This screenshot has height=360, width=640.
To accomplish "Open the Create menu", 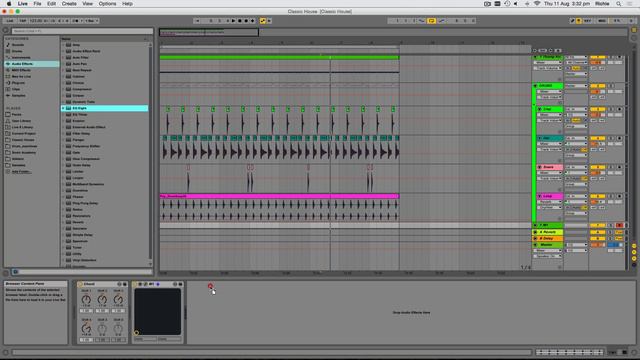I will [x=69, y=4].
